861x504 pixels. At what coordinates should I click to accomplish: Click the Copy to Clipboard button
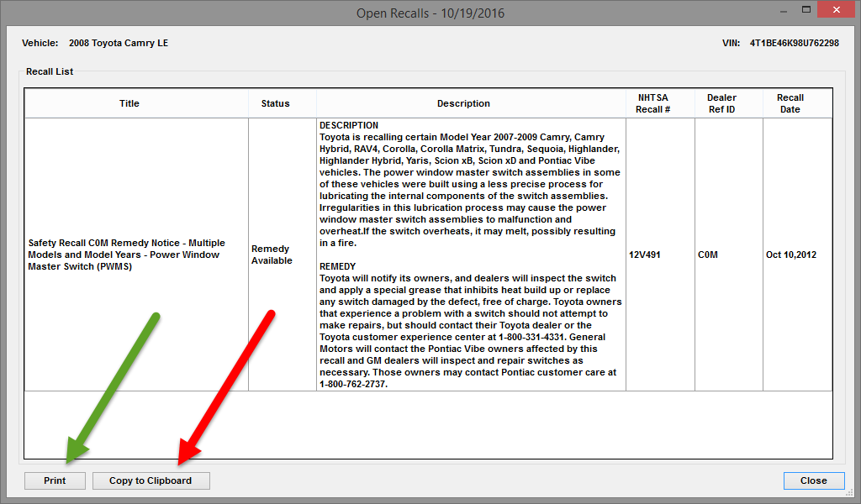[151, 480]
